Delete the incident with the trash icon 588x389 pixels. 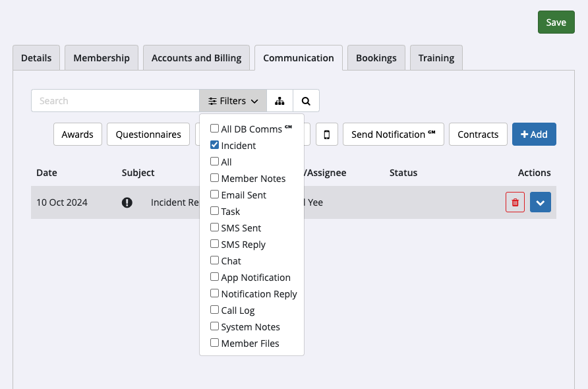tap(515, 202)
